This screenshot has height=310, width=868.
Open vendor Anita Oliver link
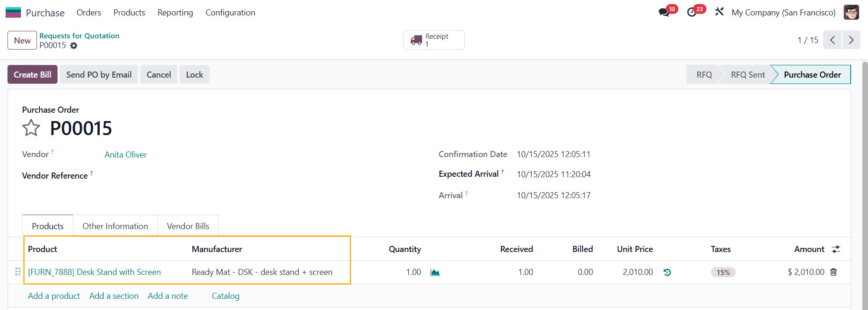click(x=125, y=155)
